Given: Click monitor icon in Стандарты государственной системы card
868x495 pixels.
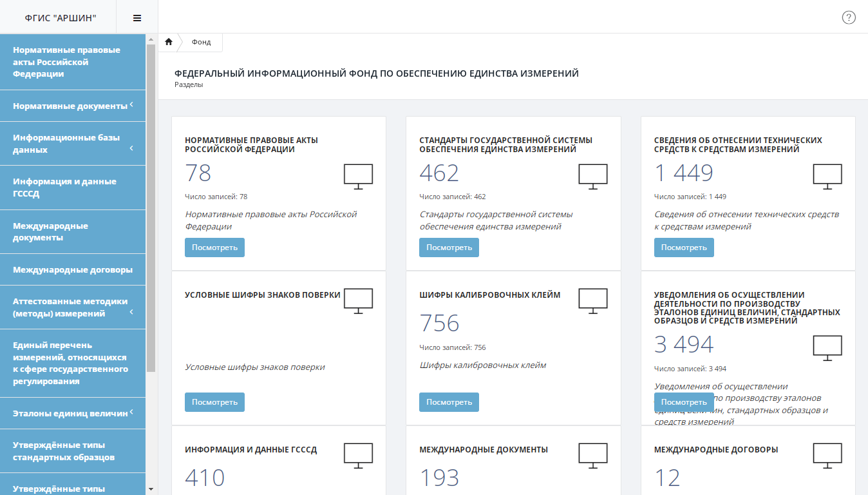Looking at the screenshot, I should click(592, 177).
